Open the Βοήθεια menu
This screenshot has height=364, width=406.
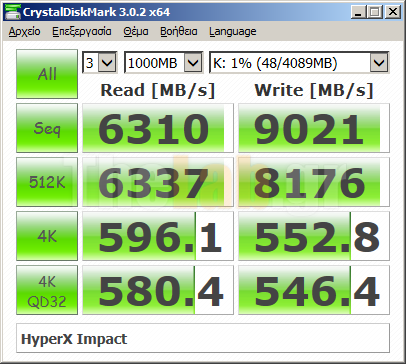[x=179, y=31]
